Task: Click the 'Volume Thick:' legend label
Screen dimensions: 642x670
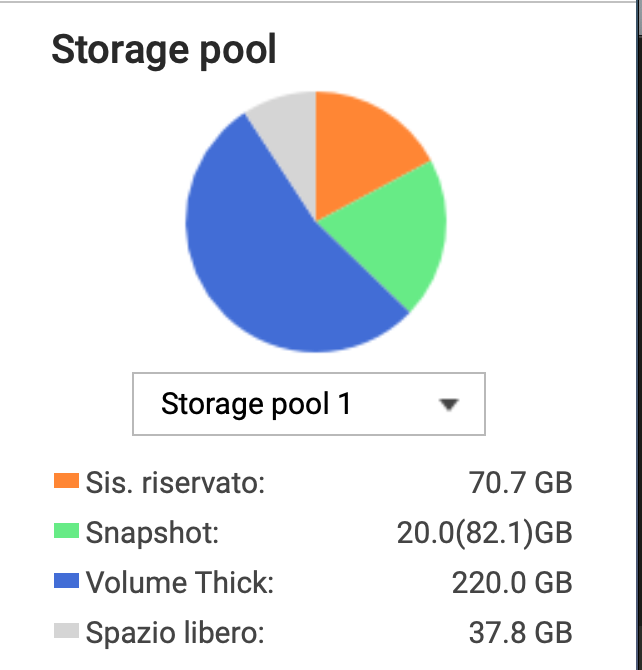Action: pyautogui.click(x=180, y=582)
